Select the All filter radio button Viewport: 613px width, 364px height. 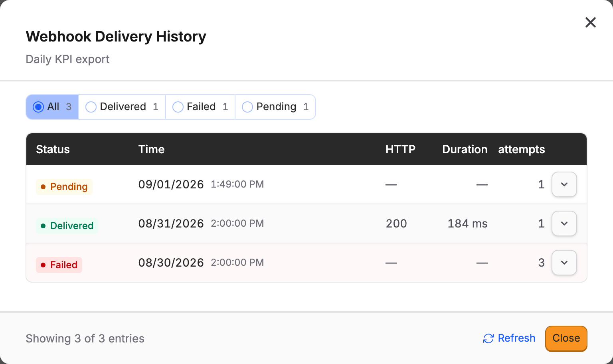52,107
